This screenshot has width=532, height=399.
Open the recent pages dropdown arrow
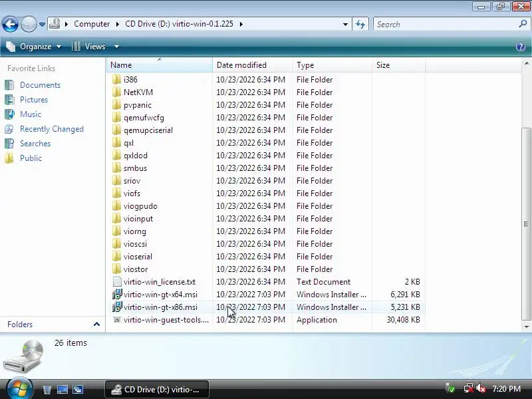42,25
